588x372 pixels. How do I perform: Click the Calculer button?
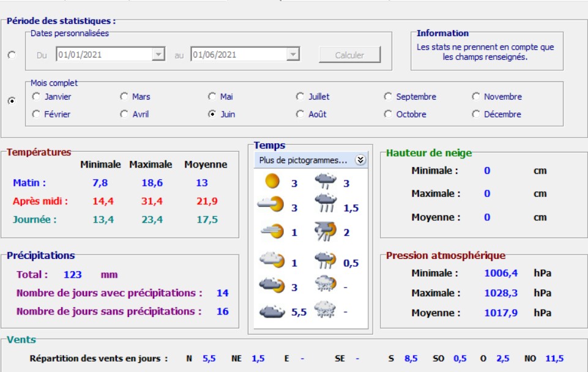349,54
